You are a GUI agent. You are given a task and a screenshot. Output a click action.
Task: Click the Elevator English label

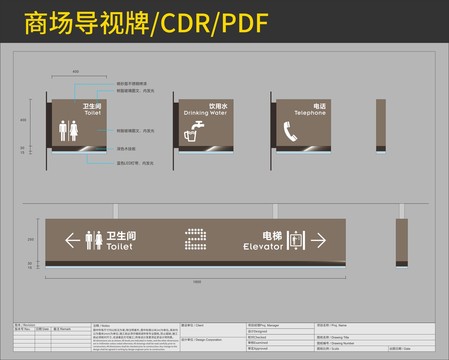tap(263, 246)
